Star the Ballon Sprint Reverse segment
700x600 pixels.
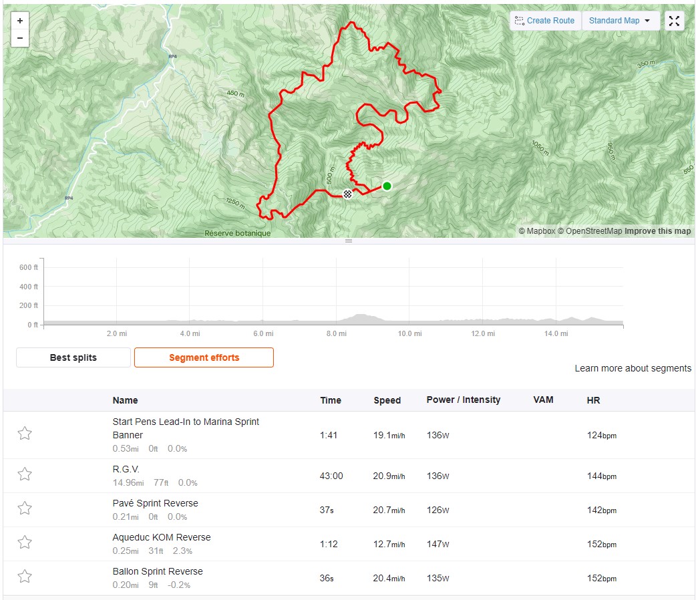click(25, 577)
